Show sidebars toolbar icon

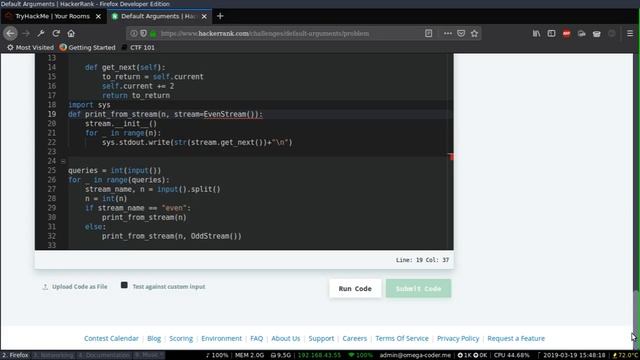point(551,33)
